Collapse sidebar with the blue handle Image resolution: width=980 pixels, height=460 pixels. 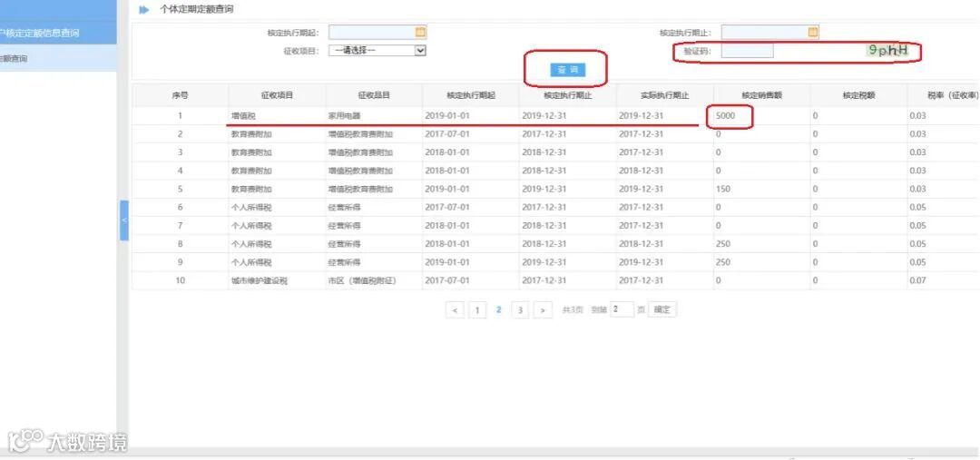coord(123,220)
